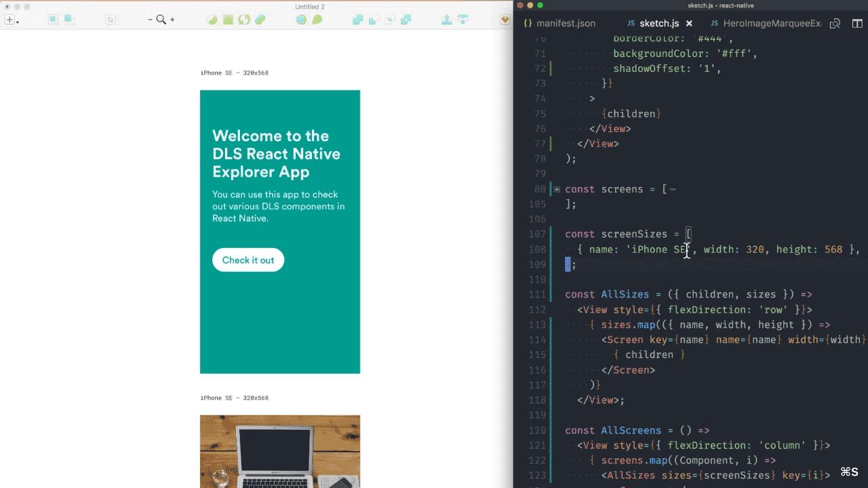The image size is (868, 488).
Task: Apply the Intersect boolean operation
Action: 389,20
